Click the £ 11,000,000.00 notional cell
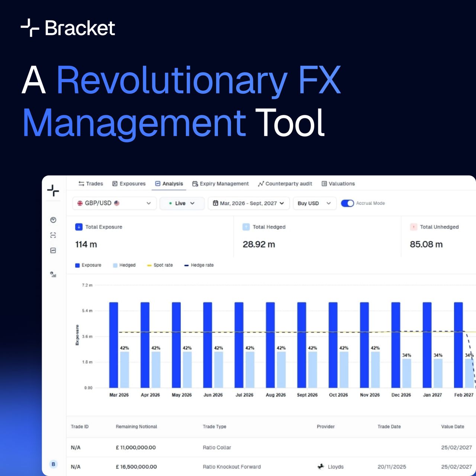This screenshot has width=476, height=476. coord(136,447)
